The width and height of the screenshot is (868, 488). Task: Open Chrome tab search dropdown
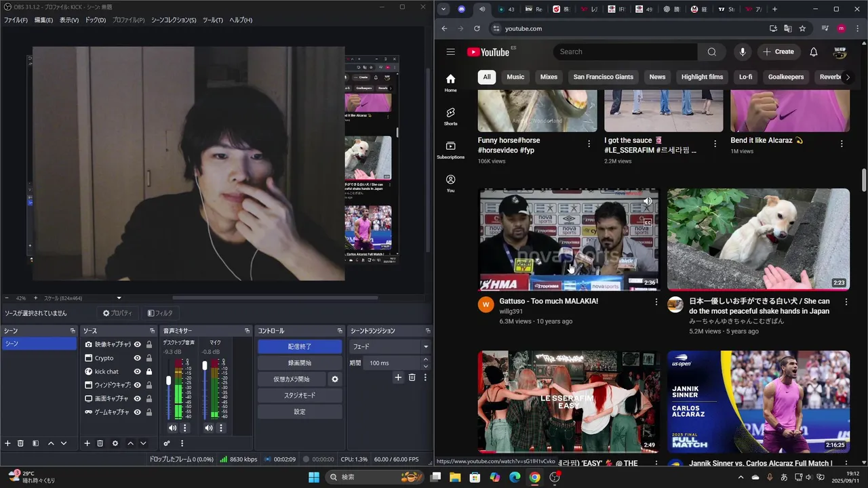[443, 9]
